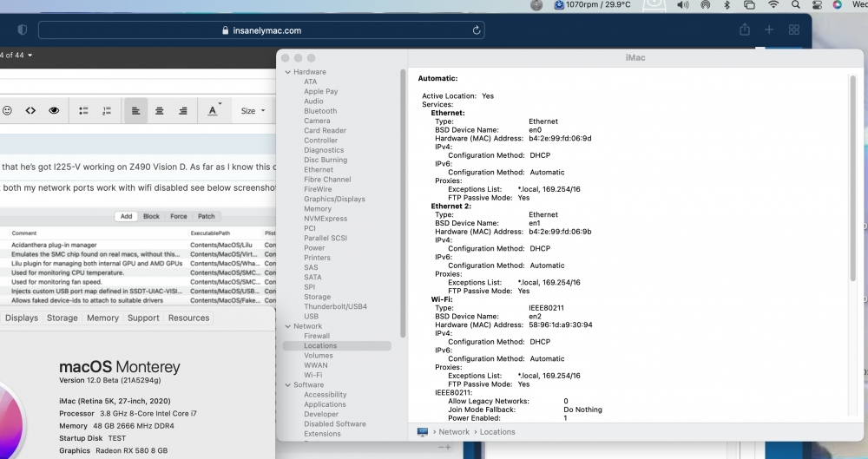Align text right in the editor
Viewport: 868px width, 459px height.
point(182,111)
